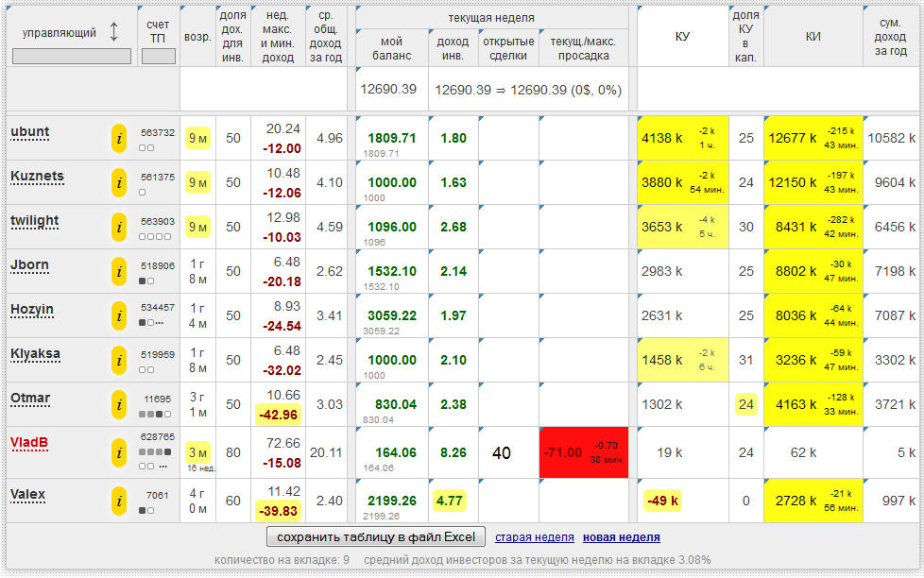Open the старая неделя link
Image resolution: width=924 pixels, height=578 pixels.
[535, 537]
